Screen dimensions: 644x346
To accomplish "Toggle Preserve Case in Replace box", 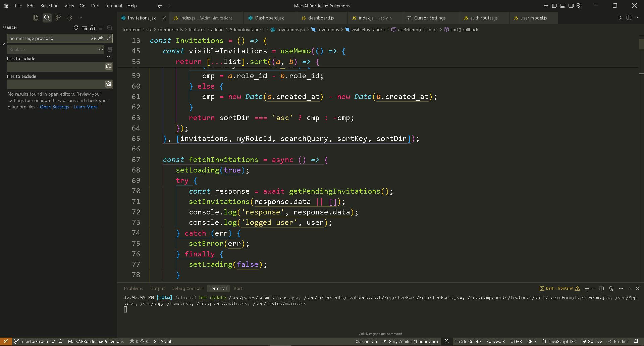I will click(x=100, y=49).
